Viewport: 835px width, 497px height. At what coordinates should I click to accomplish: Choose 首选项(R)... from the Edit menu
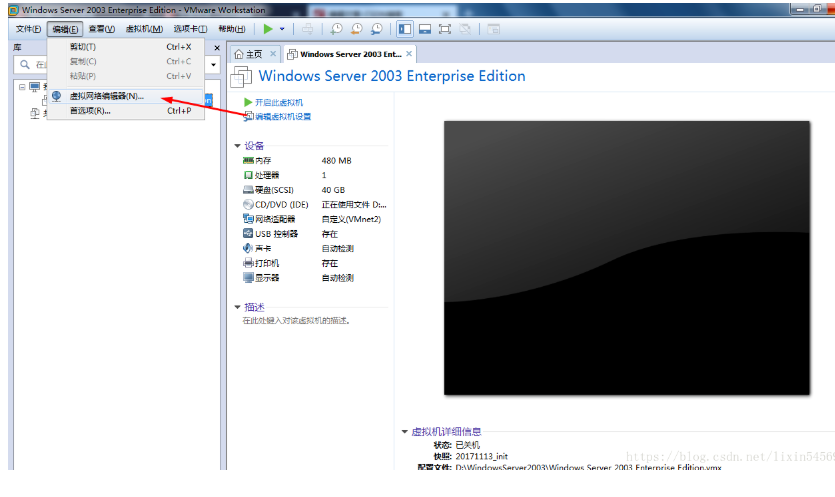(x=126, y=111)
